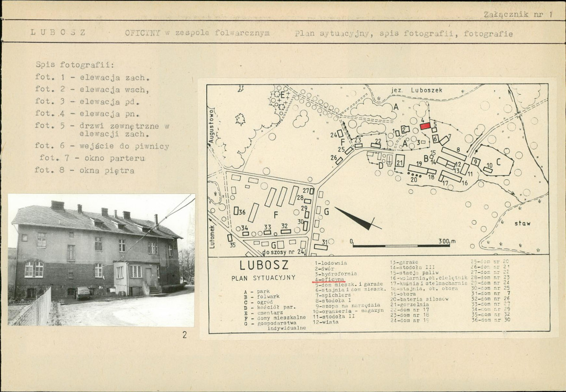Click jez. Luboszek lake label

tap(416, 90)
